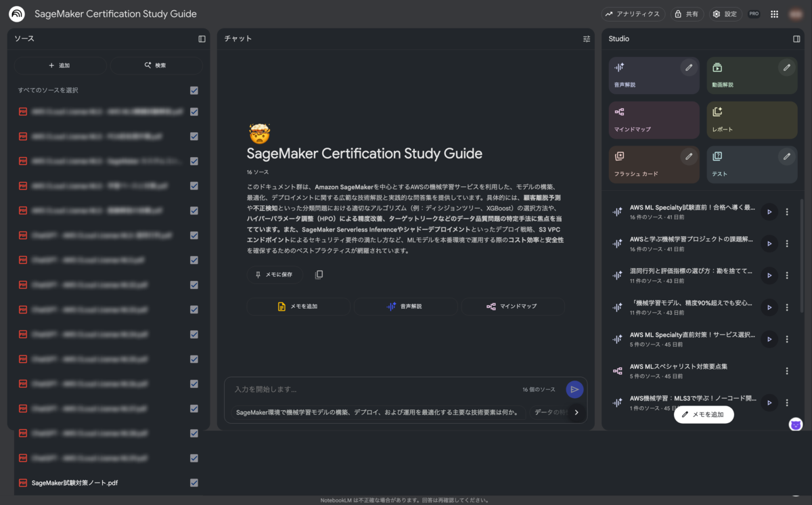
Task: Show more suggested questions with chevron arrow
Action: pos(577,412)
